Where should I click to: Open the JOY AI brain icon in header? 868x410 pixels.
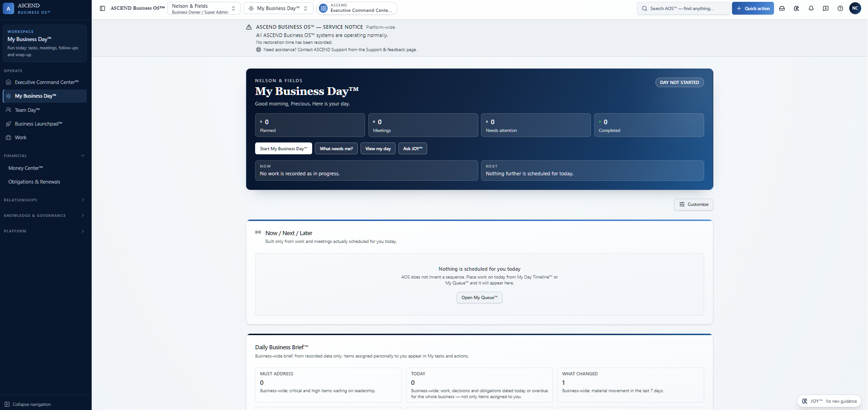796,8
